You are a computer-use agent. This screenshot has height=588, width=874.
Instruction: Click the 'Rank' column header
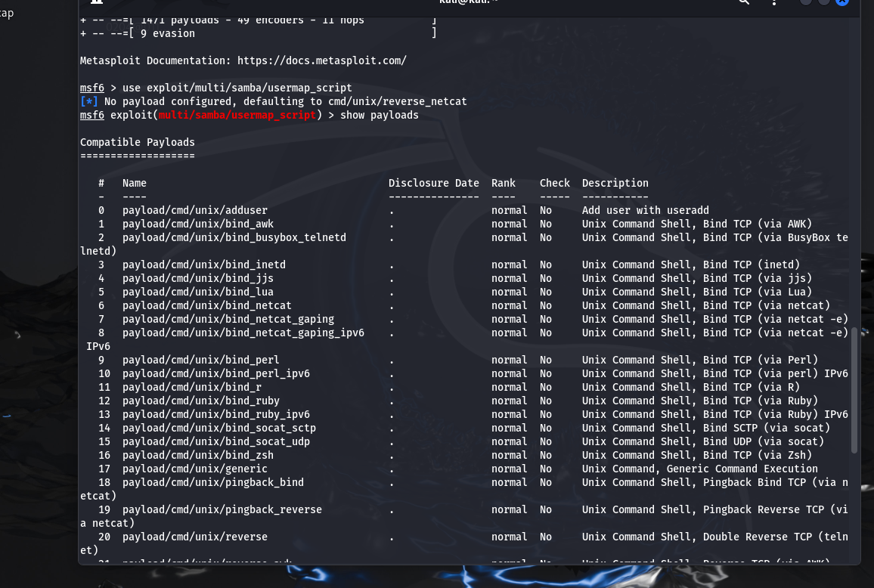pos(504,183)
